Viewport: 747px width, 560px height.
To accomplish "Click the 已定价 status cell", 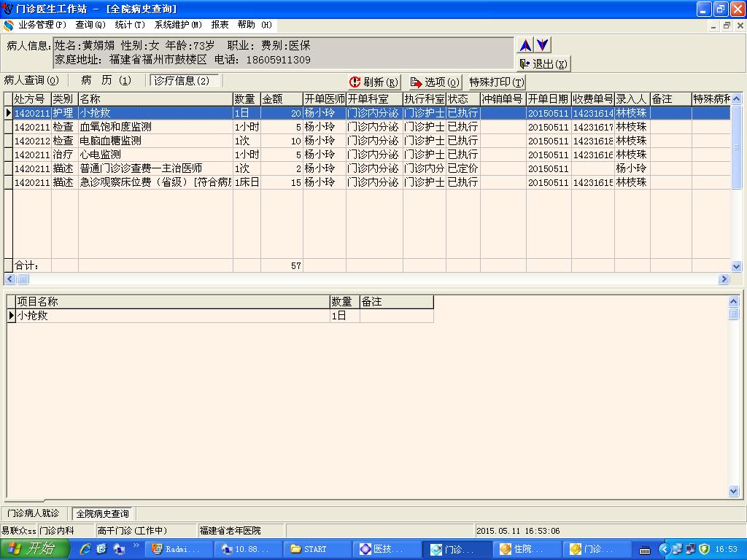I will click(462, 168).
